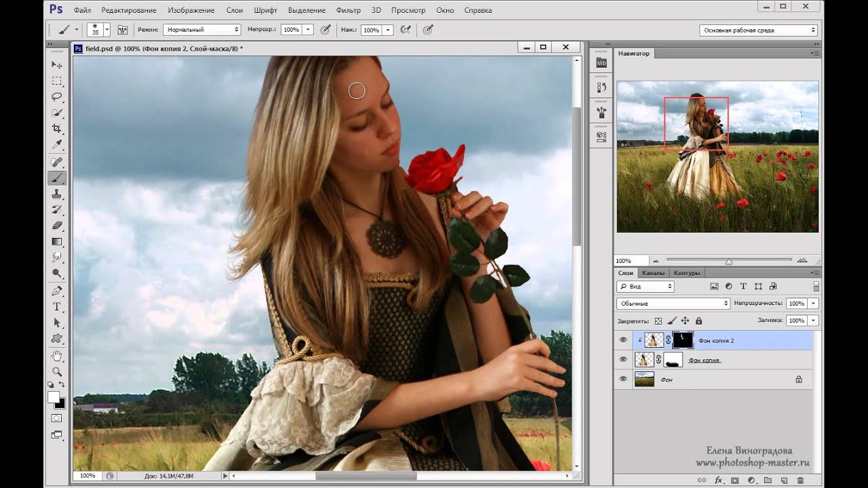Hide the Фон копия 2 layer
The width and height of the screenshot is (868, 488).
click(x=623, y=340)
